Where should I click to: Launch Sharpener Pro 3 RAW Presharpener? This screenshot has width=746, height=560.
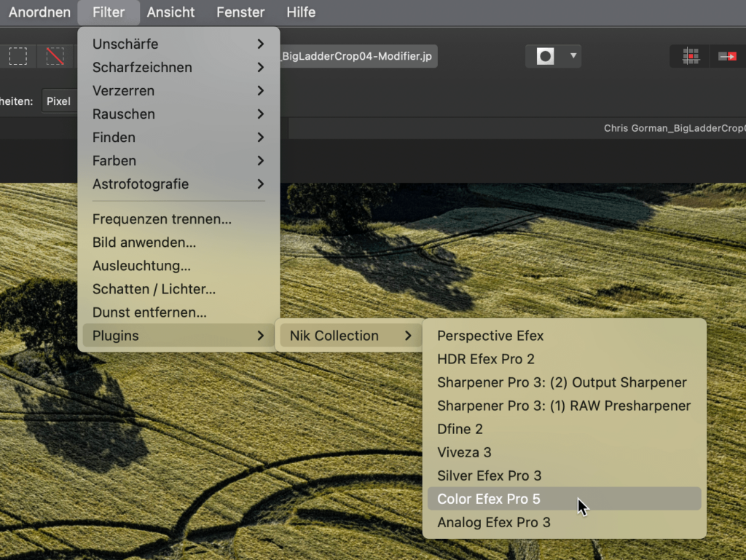tap(565, 405)
